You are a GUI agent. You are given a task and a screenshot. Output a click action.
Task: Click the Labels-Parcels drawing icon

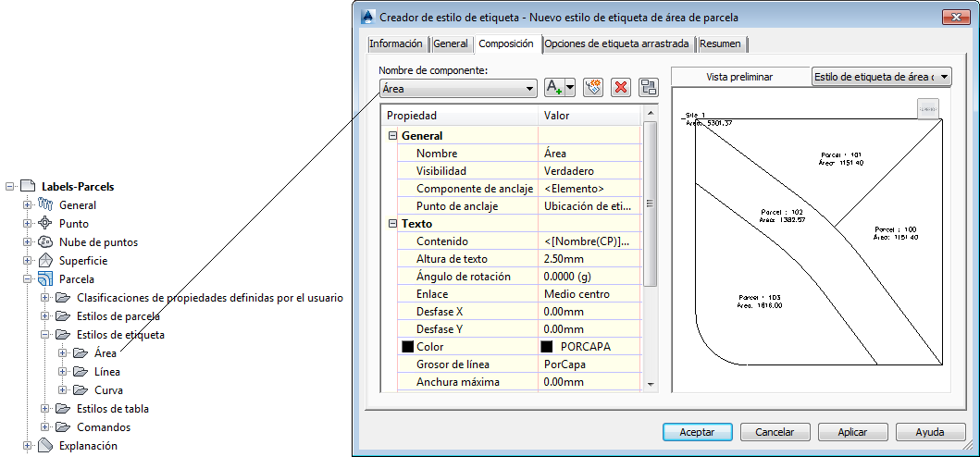click(x=27, y=186)
